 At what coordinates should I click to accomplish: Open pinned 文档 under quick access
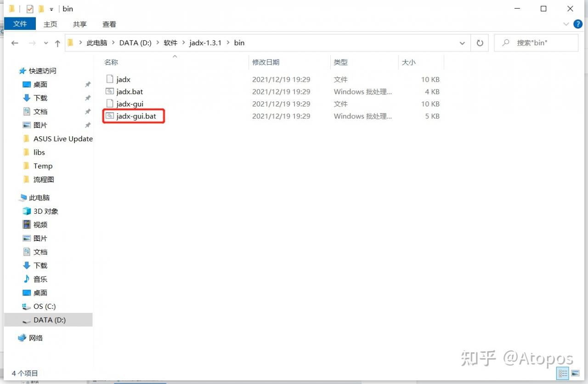tap(40, 111)
